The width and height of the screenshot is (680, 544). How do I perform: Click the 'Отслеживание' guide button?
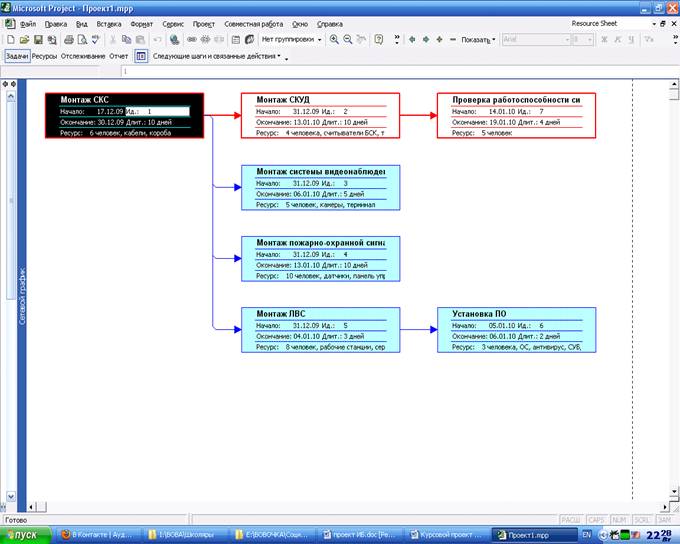(82, 56)
